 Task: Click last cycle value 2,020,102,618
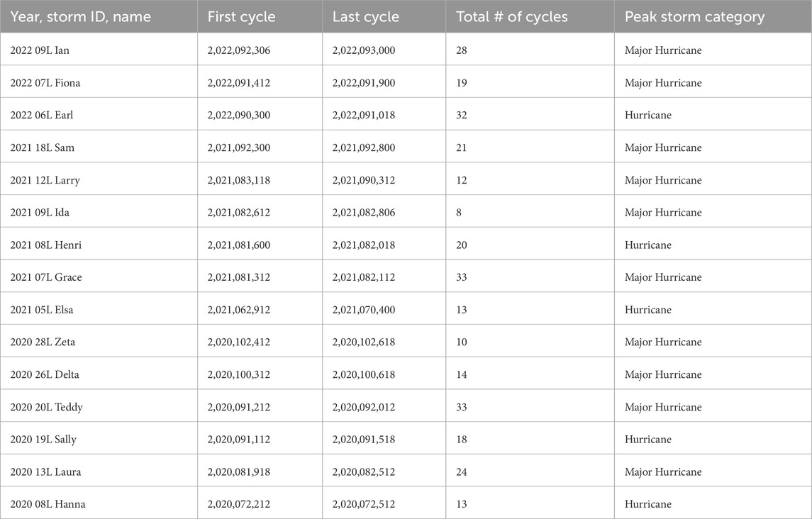tap(364, 342)
